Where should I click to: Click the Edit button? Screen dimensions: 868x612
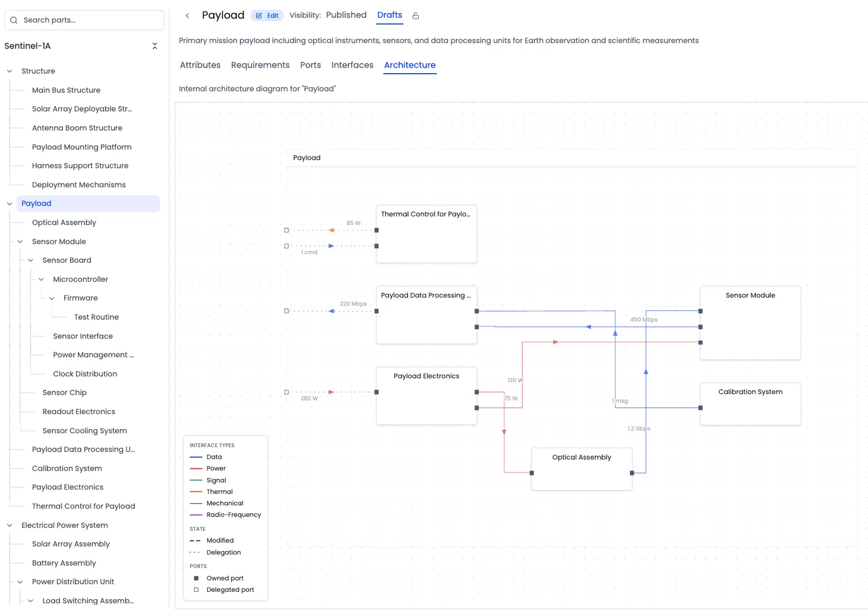(267, 16)
